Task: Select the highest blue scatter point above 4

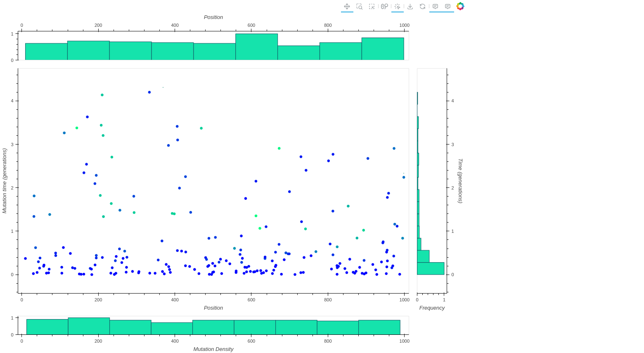Action: click(x=149, y=92)
